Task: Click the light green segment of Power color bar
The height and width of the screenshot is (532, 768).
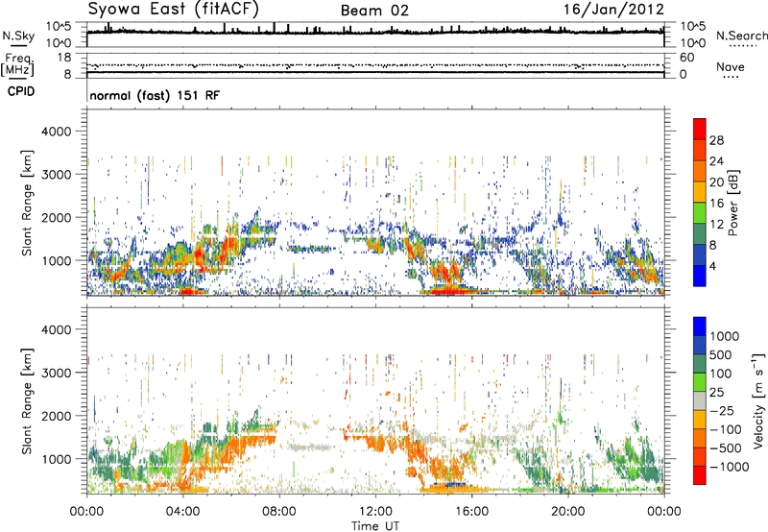Action: tap(700, 213)
